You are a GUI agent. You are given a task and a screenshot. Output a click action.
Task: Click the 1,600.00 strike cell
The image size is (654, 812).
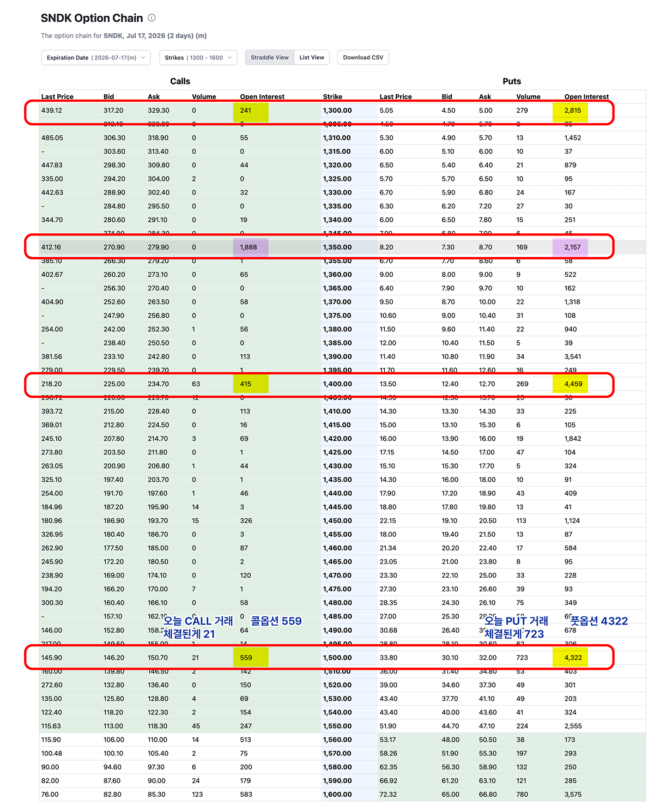(337, 794)
